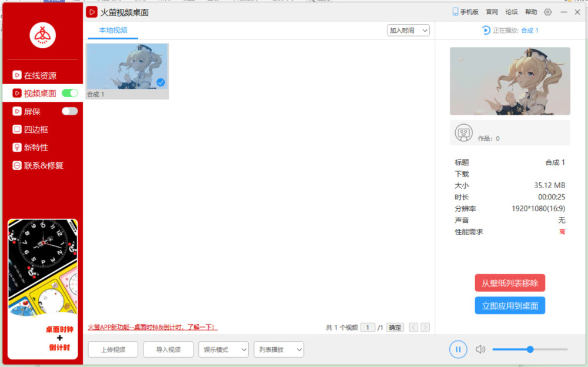Open the 新特性 section

(36, 148)
